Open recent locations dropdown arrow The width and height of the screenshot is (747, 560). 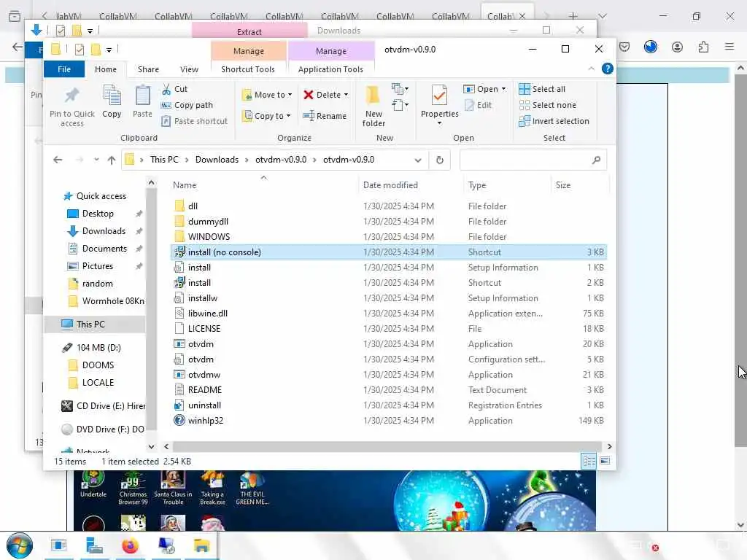click(96, 160)
